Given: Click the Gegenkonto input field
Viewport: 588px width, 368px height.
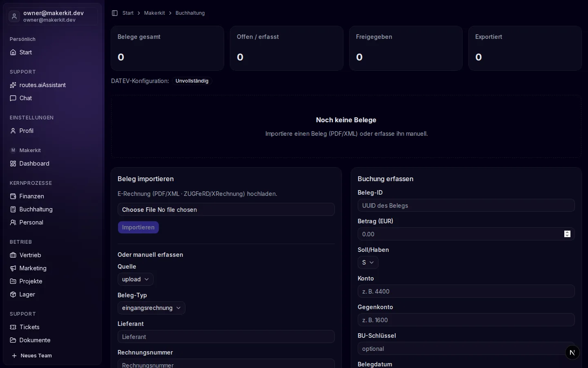Looking at the screenshot, I should point(466,320).
